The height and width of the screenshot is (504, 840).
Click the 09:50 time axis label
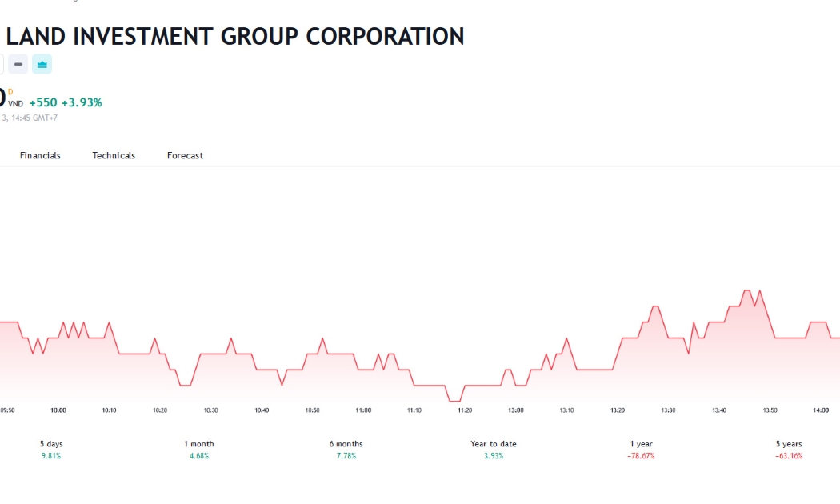(x=7, y=410)
